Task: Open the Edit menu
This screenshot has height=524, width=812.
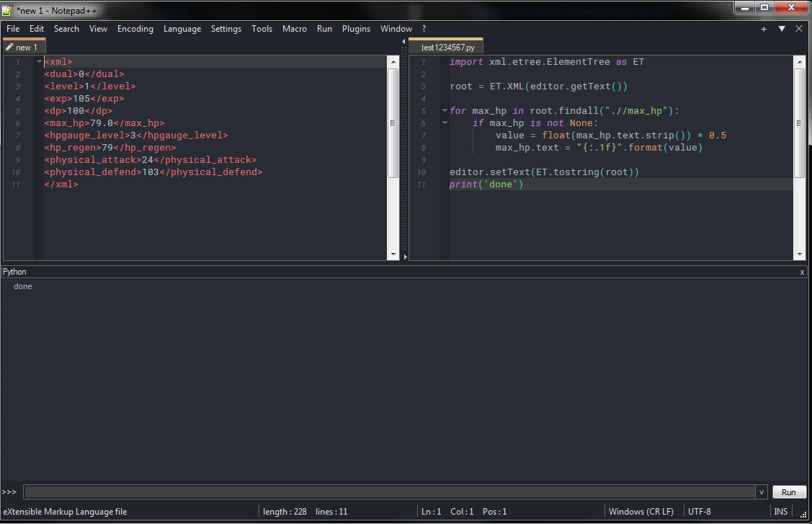Action: 37,29
